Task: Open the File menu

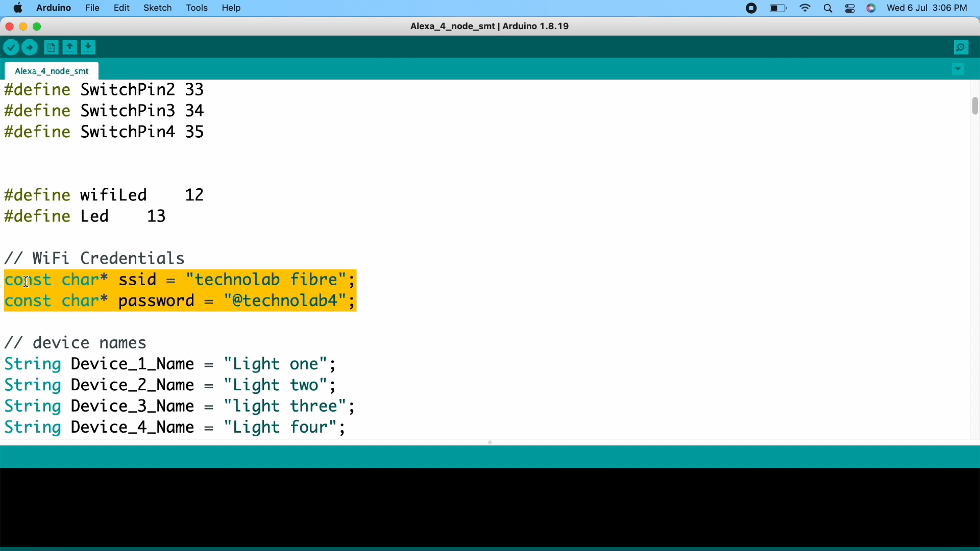Action: click(x=92, y=8)
